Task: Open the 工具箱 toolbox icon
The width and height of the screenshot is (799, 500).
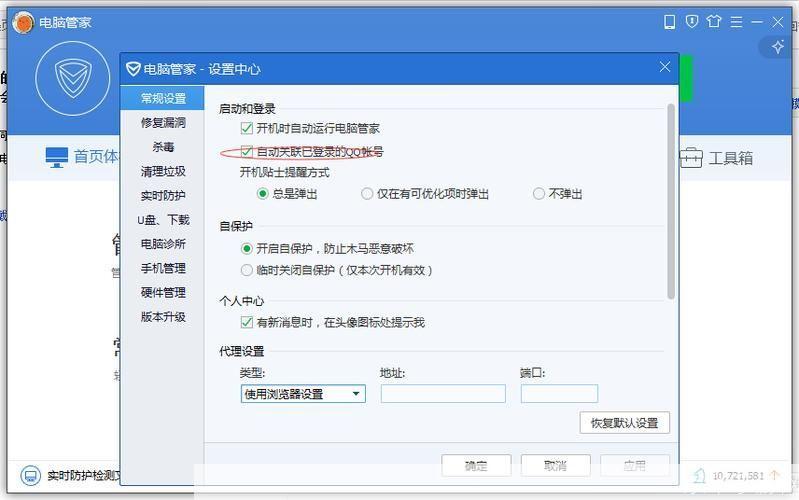Action: click(691, 158)
